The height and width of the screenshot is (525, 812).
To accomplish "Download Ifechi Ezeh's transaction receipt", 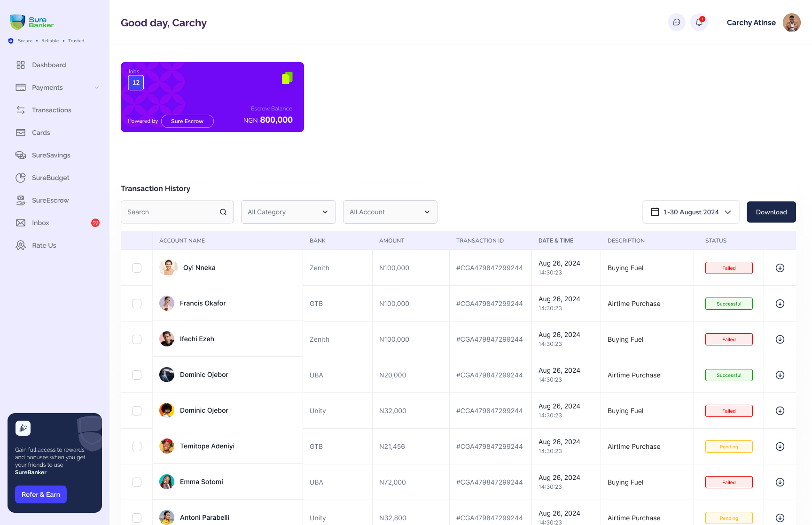I will [x=780, y=339].
